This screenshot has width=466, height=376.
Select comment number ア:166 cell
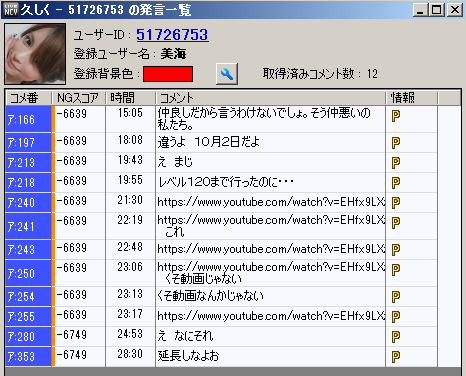pyautogui.click(x=28, y=119)
